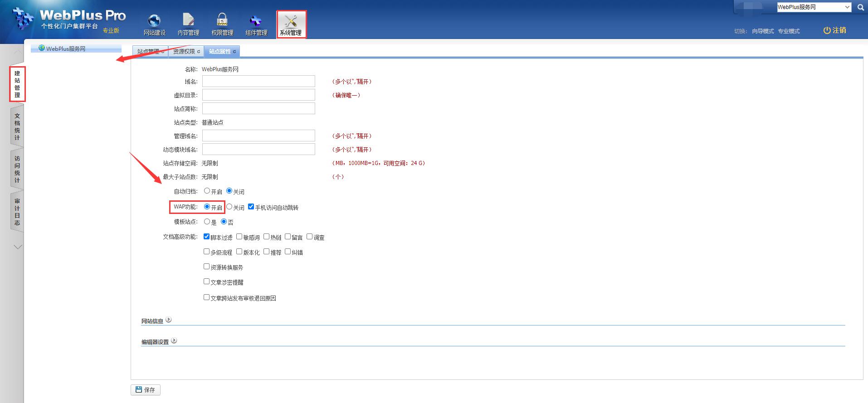Viewport: 868px width, 403px height.
Task: Click the 保存 button
Action: pyautogui.click(x=146, y=390)
